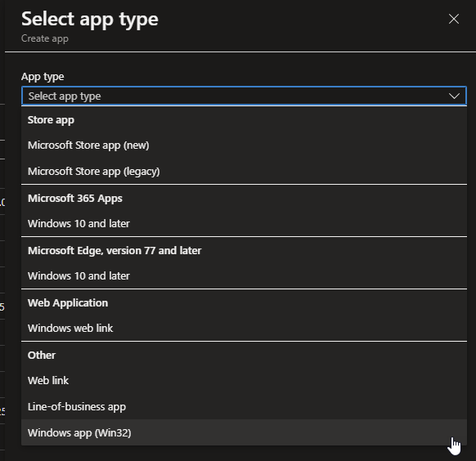The width and height of the screenshot is (476, 461).
Task: Pick the Windows web link option
Action: tap(244, 328)
